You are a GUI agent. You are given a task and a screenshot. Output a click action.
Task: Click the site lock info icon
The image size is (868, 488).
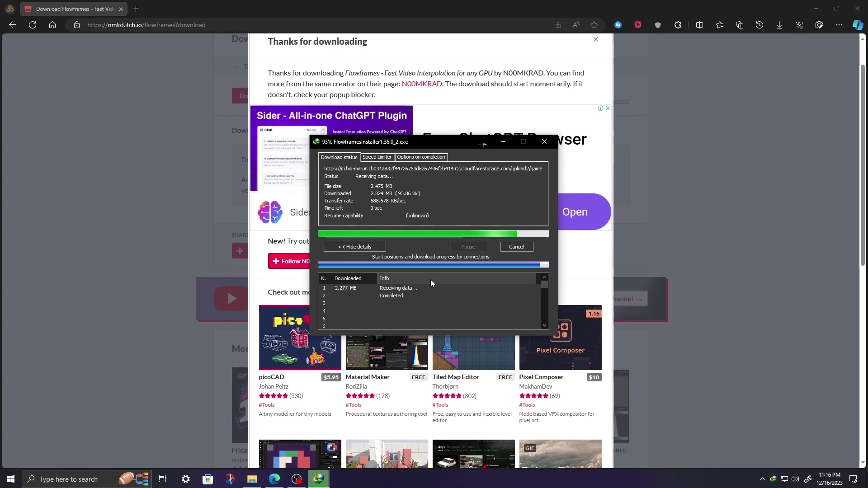[77, 25]
